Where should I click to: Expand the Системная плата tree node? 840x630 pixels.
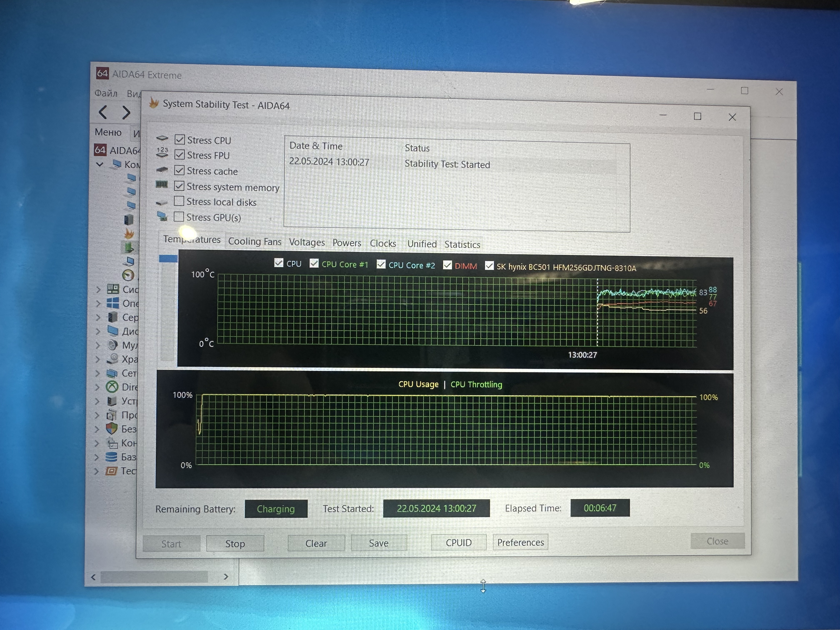pyautogui.click(x=98, y=289)
